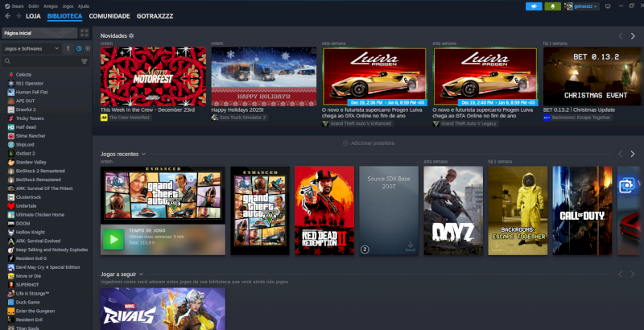Viewport: 644px width, 330px height.
Task: Click the Página inicial button
Action: [x=39, y=33]
